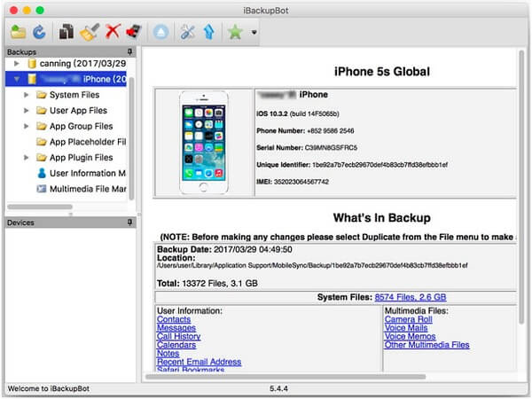The width and height of the screenshot is (532, 399).
Task: Open the Voice Mails link
Action: click(406, 328)
